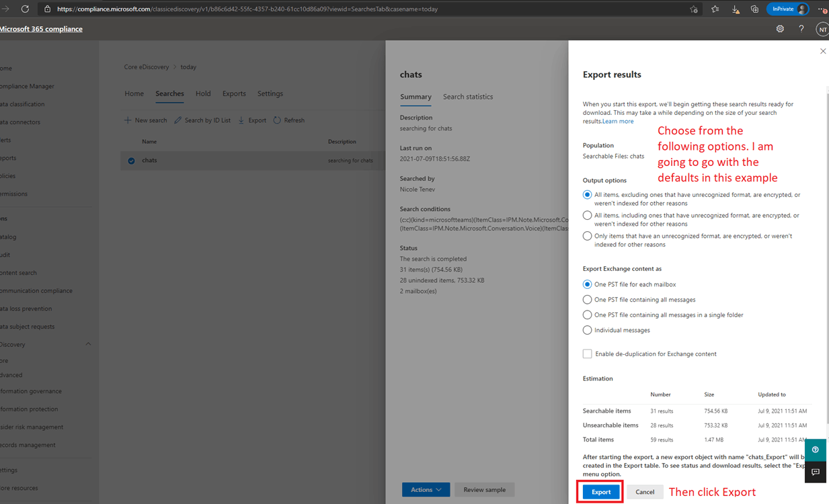
Task: Open the Settings tab of the today case
Action: (270, 93)
